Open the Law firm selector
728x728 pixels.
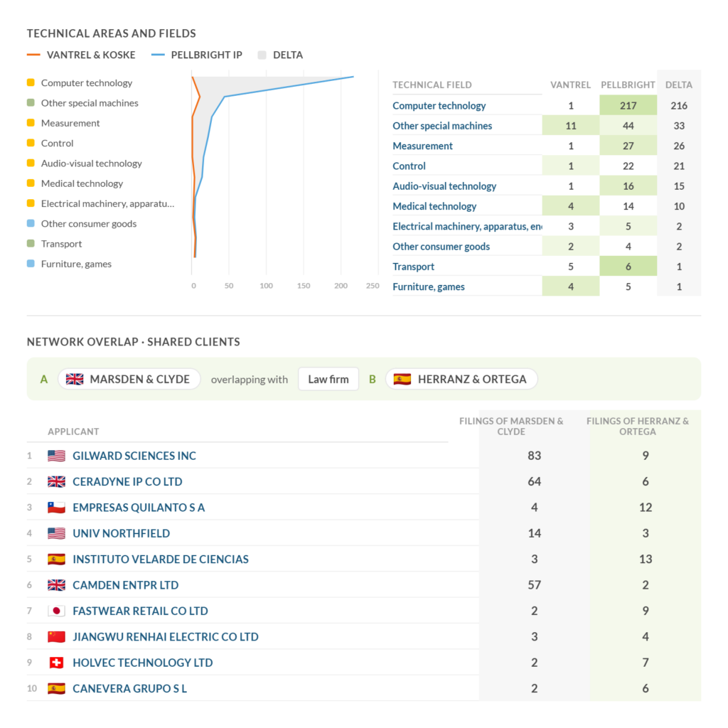coord(328,380)
